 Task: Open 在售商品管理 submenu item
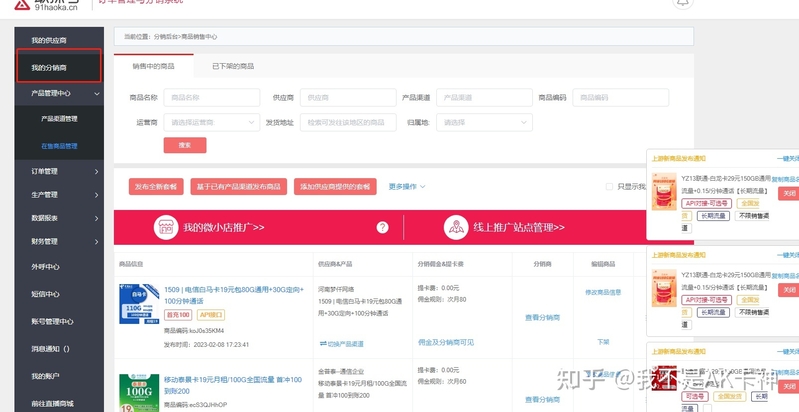pyautogui.click(x=59, y=146)
